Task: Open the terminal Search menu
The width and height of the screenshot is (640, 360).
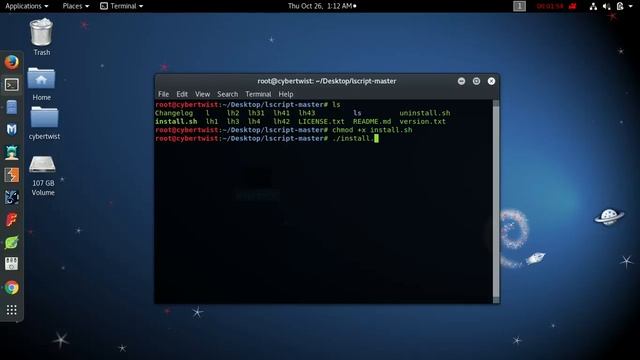Action: 227,94
